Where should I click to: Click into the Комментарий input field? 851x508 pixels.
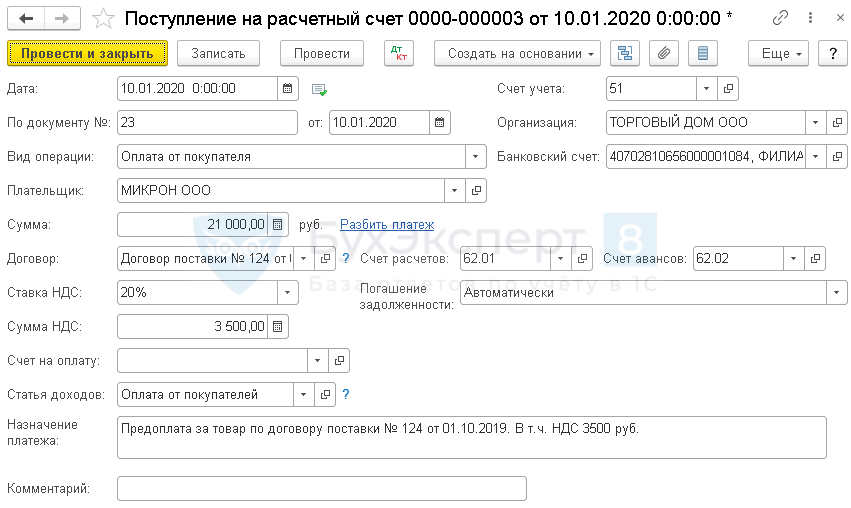[x=321, y=489]
